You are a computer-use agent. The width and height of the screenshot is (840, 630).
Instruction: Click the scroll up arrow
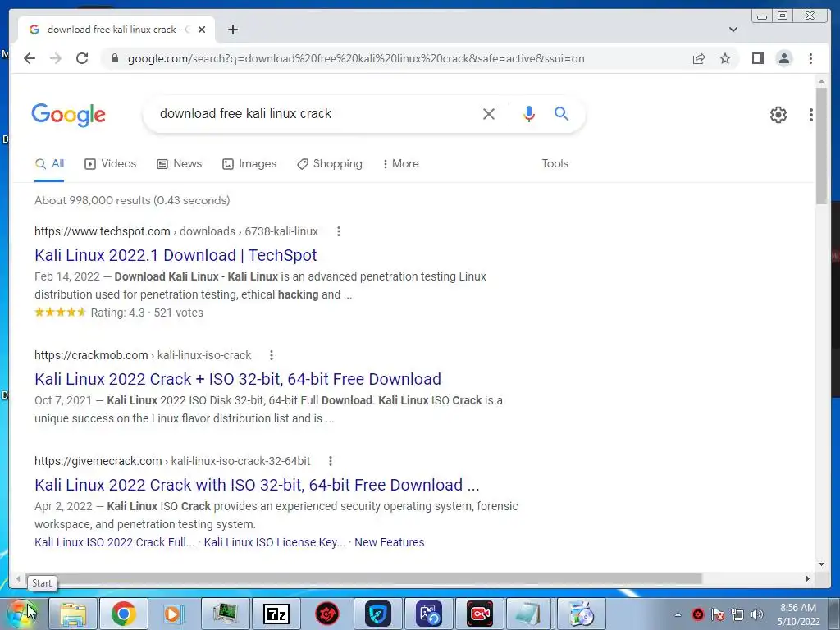821,81
